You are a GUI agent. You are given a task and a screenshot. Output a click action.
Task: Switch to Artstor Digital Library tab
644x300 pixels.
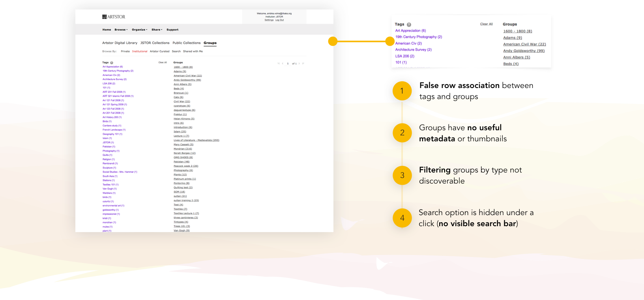pyautogui.click(x=120, y=43)
